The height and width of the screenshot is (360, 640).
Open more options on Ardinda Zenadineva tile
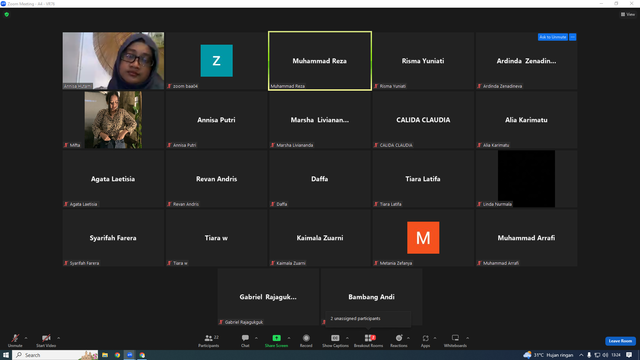point(573,37)
